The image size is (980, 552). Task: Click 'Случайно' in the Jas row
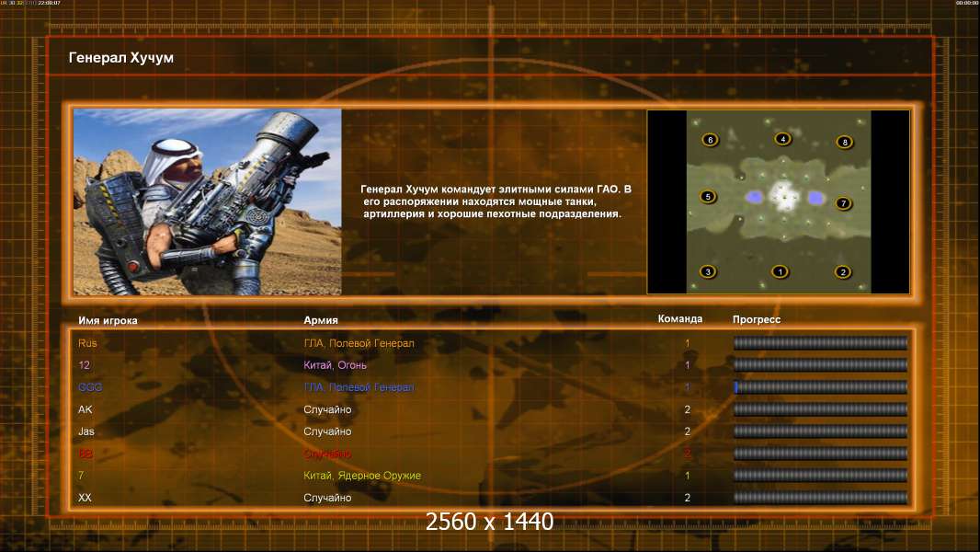327,431
